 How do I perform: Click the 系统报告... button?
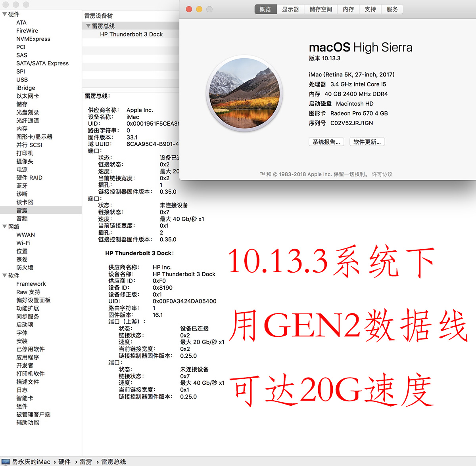(326, 142)
